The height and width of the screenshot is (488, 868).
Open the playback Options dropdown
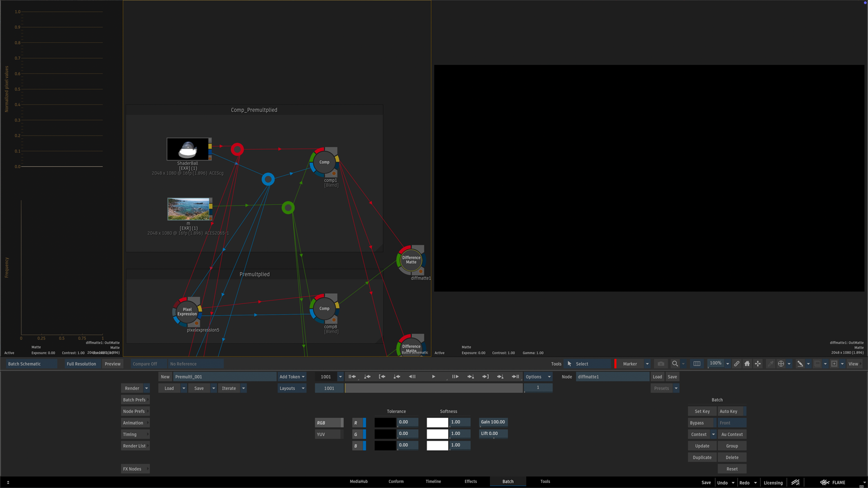pos(537,377)
